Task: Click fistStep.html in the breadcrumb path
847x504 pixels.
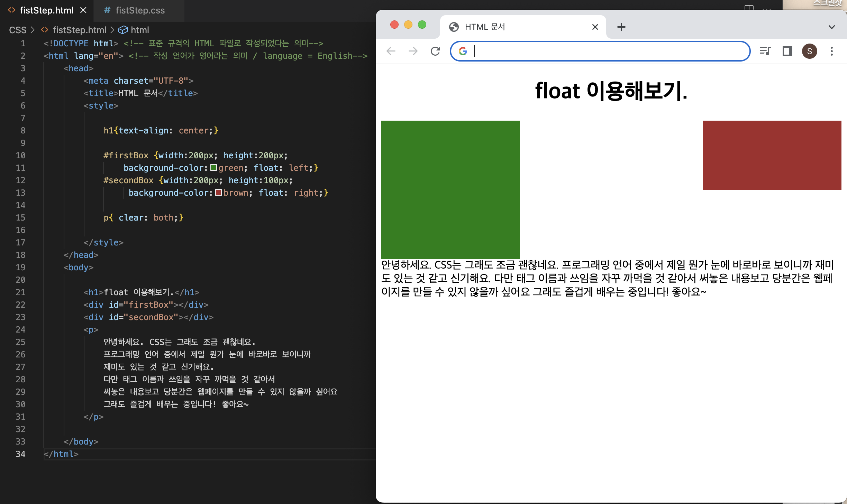Action: (79, 30)
